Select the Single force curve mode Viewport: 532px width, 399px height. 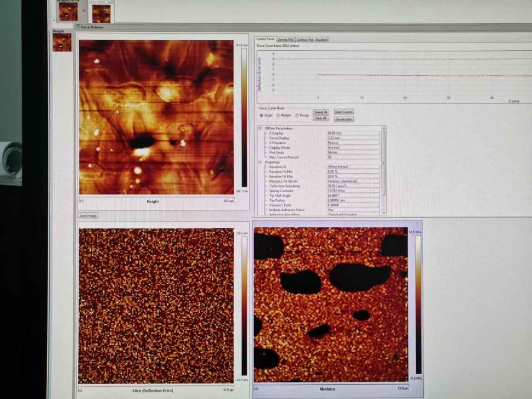tap(261, 115)
